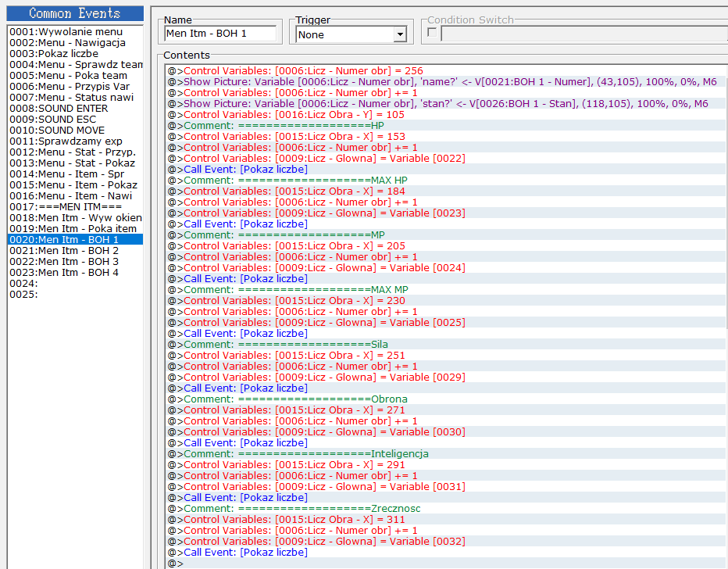Select the Glowna = Variable [0030] line

coord(445,432)
